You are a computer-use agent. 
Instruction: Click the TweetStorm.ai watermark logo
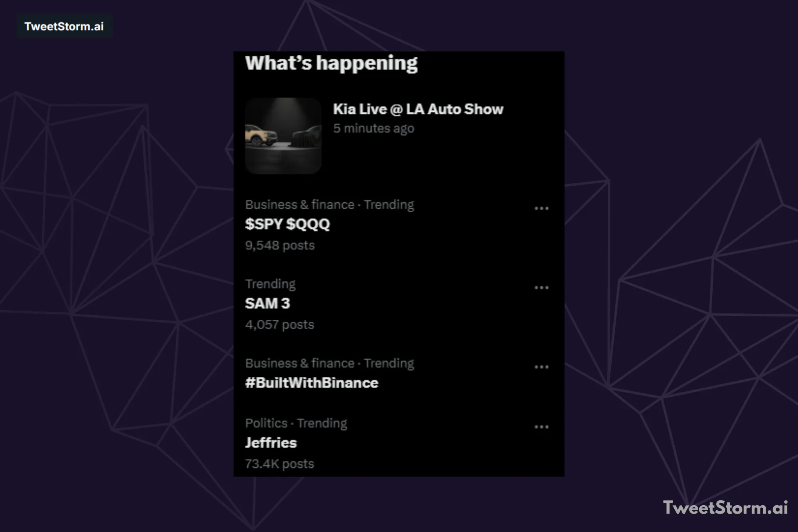725,508
